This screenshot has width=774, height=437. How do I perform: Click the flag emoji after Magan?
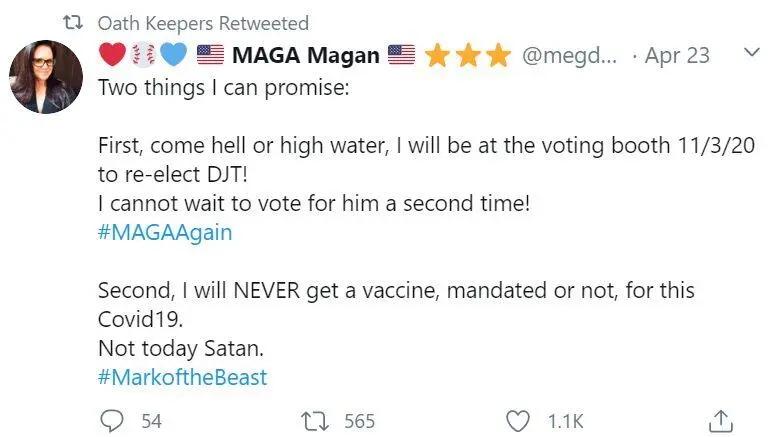coord(401,54)
